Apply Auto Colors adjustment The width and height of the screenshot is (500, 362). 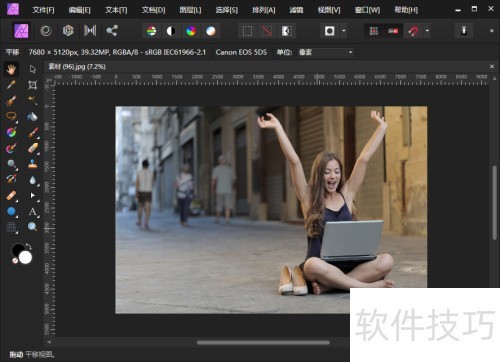click(x=191, y=31)
